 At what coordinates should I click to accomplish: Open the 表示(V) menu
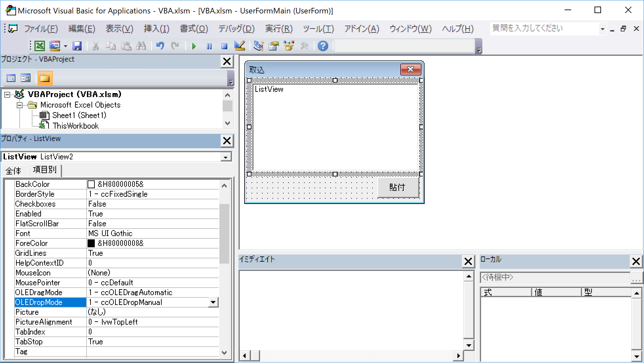pos(119,29)
